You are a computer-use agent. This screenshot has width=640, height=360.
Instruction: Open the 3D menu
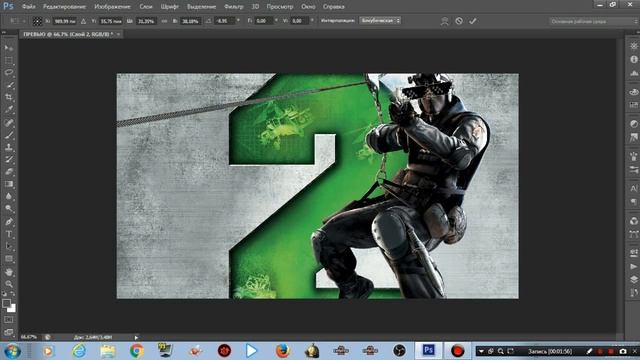tap(255, 7)
